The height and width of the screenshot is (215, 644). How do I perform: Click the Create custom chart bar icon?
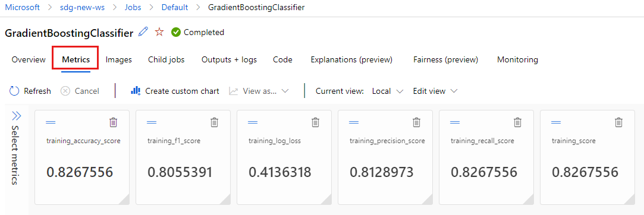pyautogui.click(x=136, y=91)
